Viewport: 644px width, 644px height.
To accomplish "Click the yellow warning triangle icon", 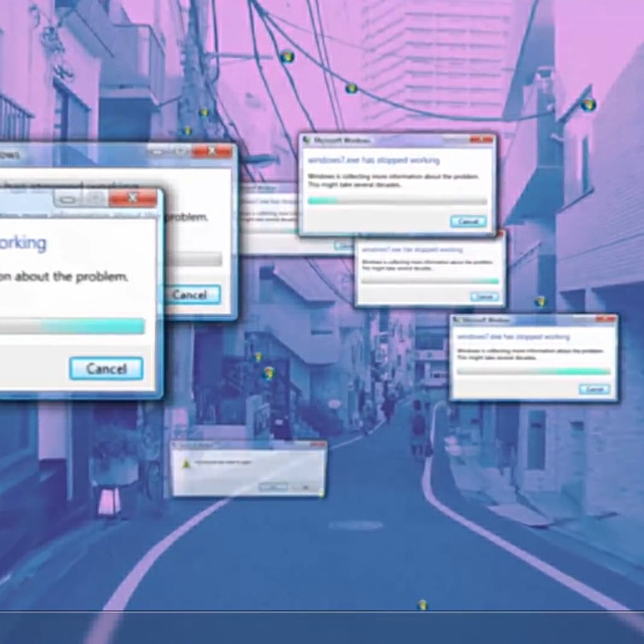I will click(x=186, y=464).
